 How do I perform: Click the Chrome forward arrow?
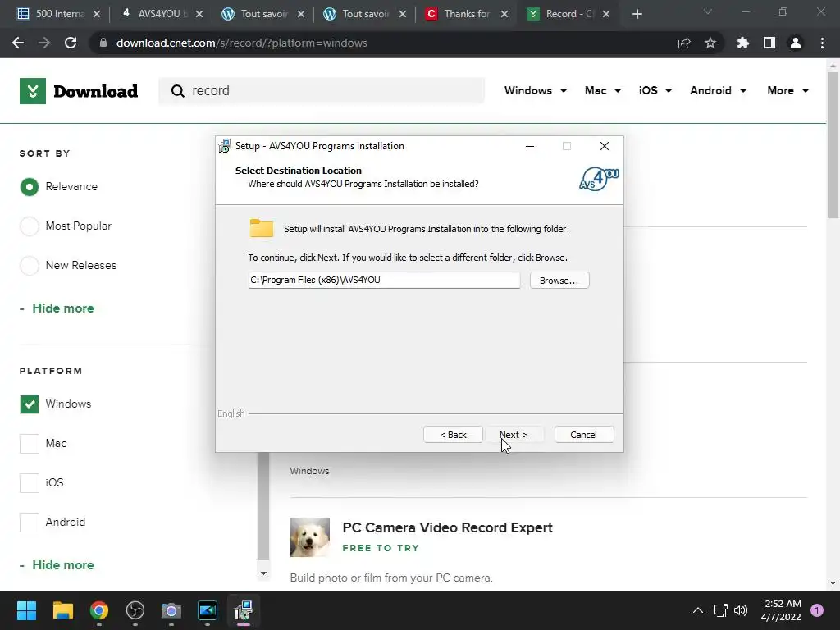tap(44, 43)
